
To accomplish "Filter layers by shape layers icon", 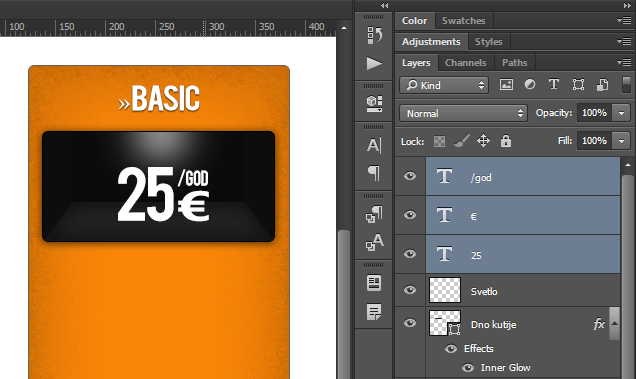I will point(578,84).
